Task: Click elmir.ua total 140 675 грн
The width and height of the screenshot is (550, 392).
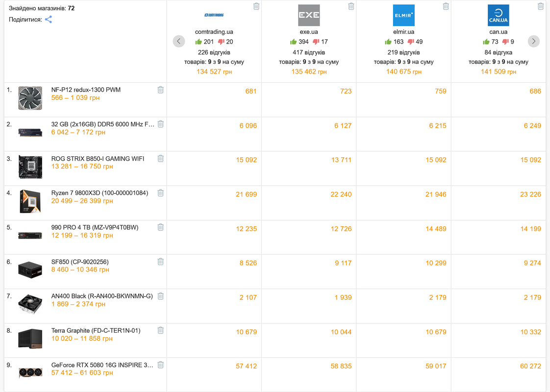Action: click(x=404, y=72)
